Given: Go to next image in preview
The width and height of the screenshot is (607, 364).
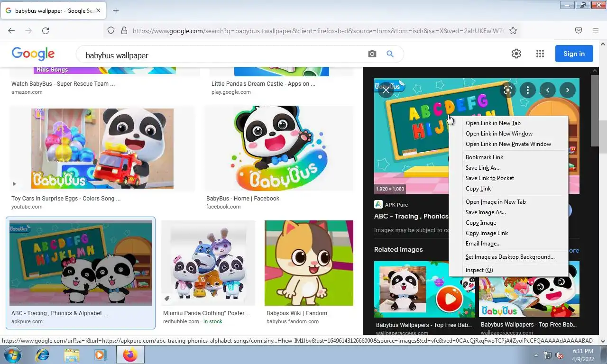Looking at the screenshot, I should click(x=568, y=90).
